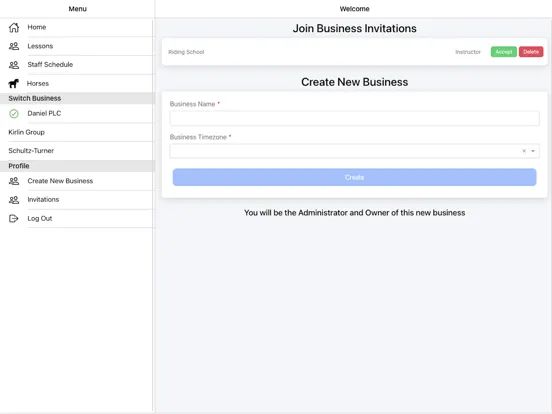Click the Log Out arrow icon
This screenshot has width=552, height=414.
(13, 219)
